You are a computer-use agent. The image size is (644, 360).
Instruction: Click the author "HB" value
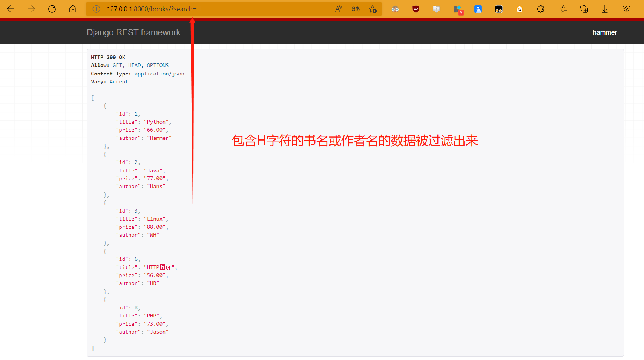153,283
